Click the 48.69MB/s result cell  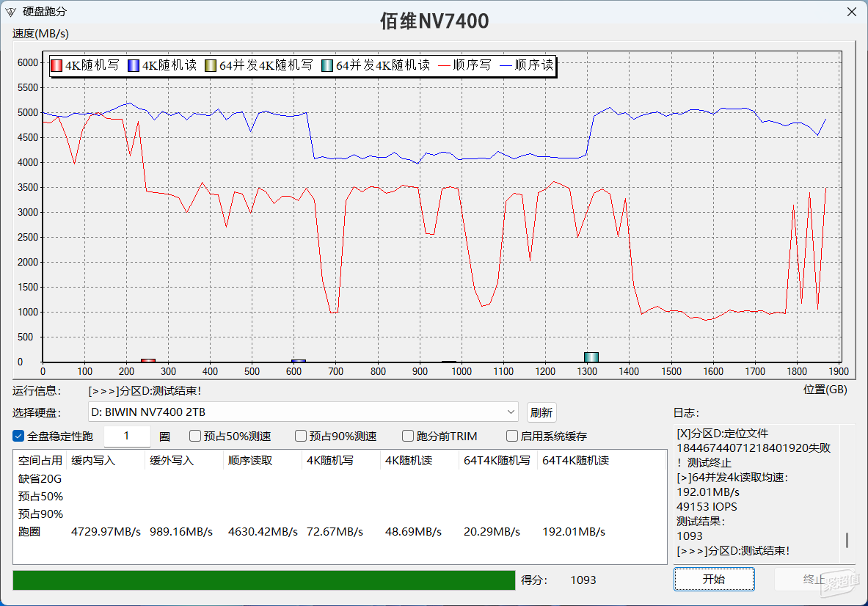pyautogui.click(x=414, y=532)
